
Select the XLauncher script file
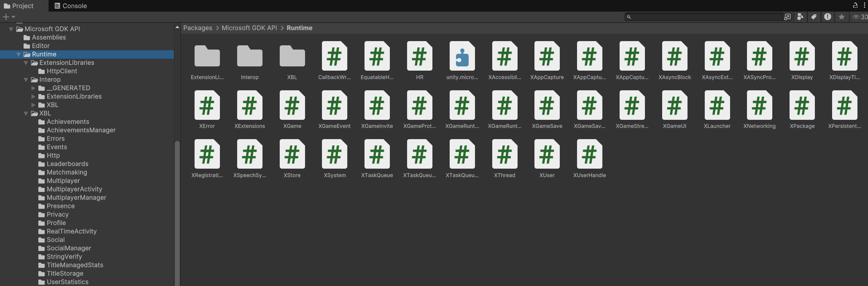[717, 110]
